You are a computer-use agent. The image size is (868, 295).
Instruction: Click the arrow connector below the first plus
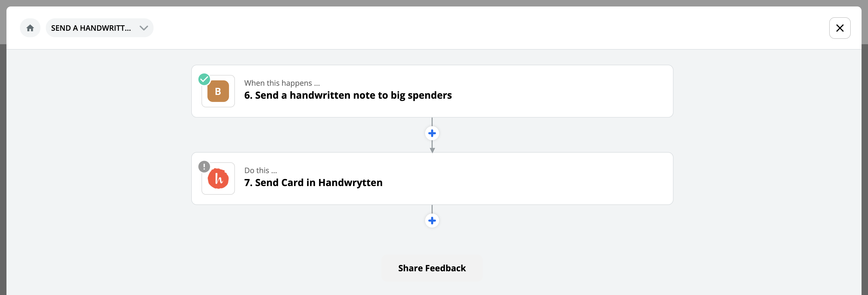432,147
